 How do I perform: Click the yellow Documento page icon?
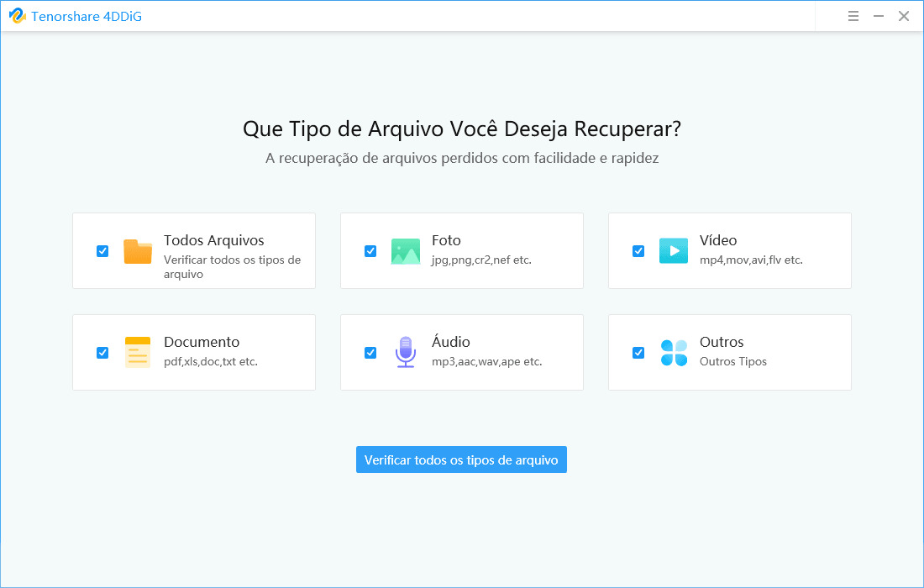[x=138, y=352]
